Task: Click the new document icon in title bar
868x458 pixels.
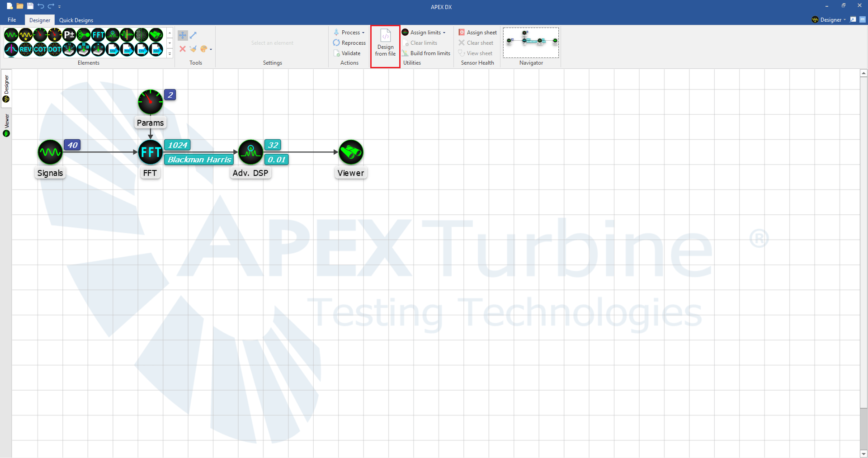Action: (x=9, y=6)
